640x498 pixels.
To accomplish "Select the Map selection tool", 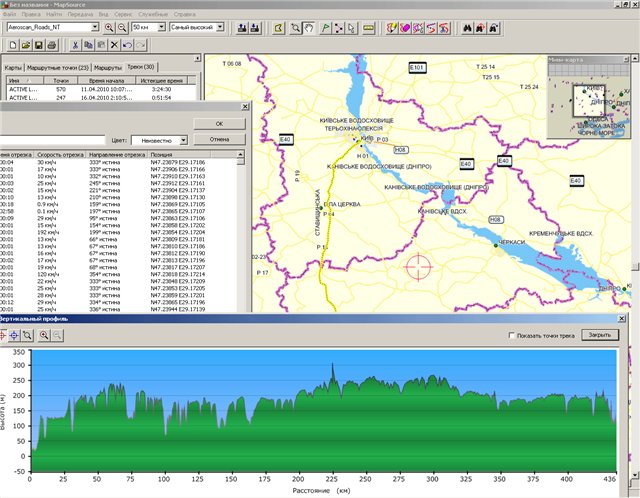I will pos(278,28).
